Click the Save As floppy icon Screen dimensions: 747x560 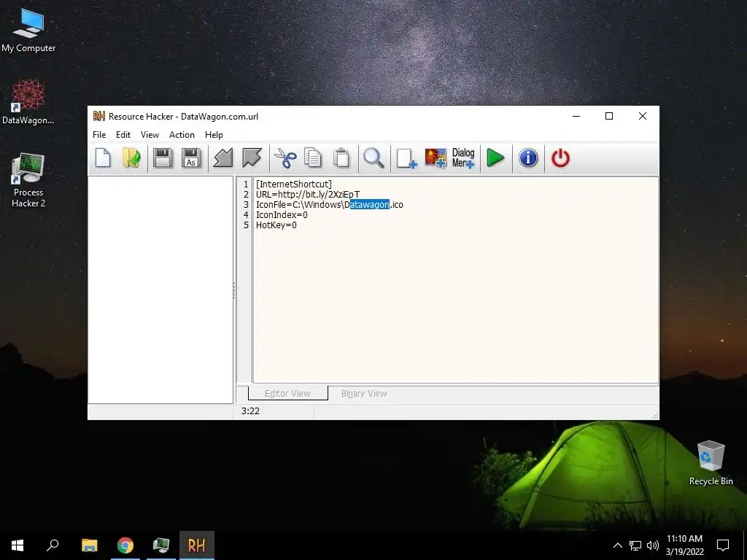(x=191, y=158)
